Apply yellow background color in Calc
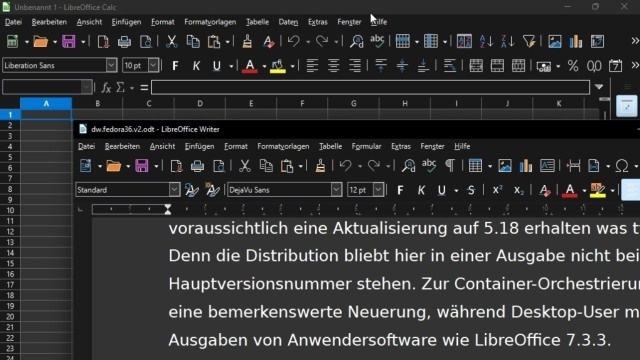Viewport: 640px width, 360px height. click(278, 66)
